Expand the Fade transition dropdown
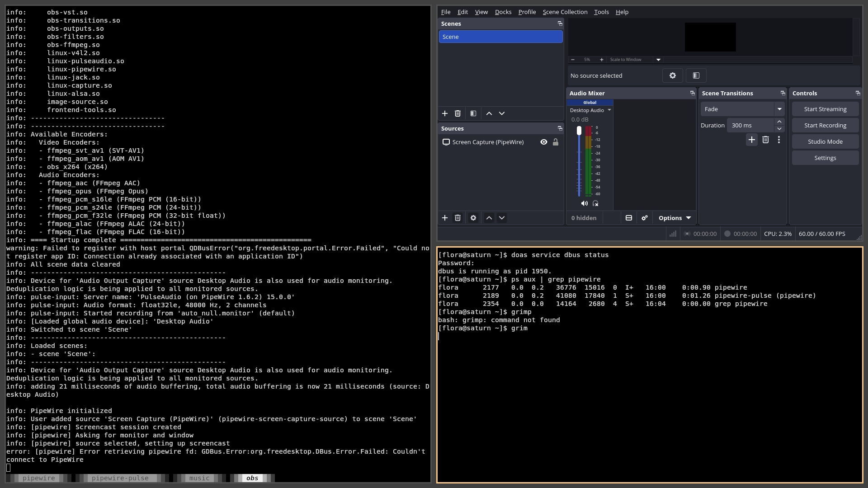The image size is (868, 488). tap(779, 109)
